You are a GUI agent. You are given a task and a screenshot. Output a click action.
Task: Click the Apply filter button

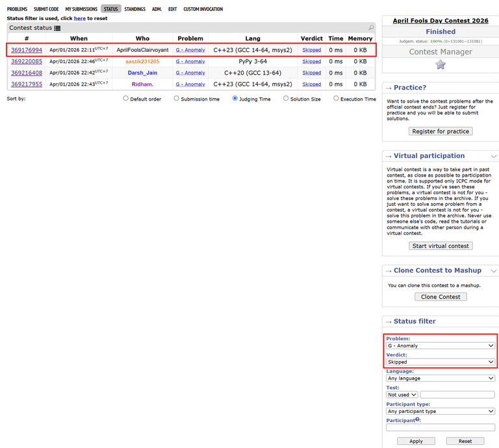[416, 441]
